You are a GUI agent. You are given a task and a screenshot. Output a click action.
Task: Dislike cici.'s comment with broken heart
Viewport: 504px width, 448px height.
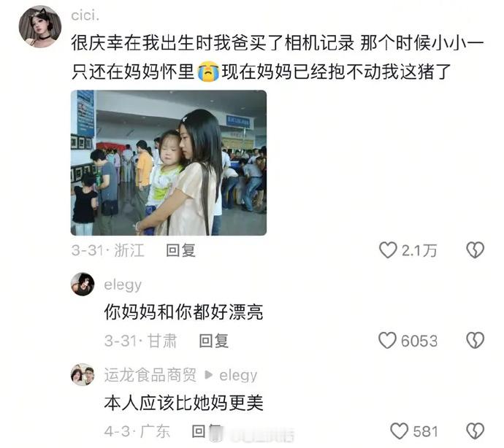[x=475, y=250]
